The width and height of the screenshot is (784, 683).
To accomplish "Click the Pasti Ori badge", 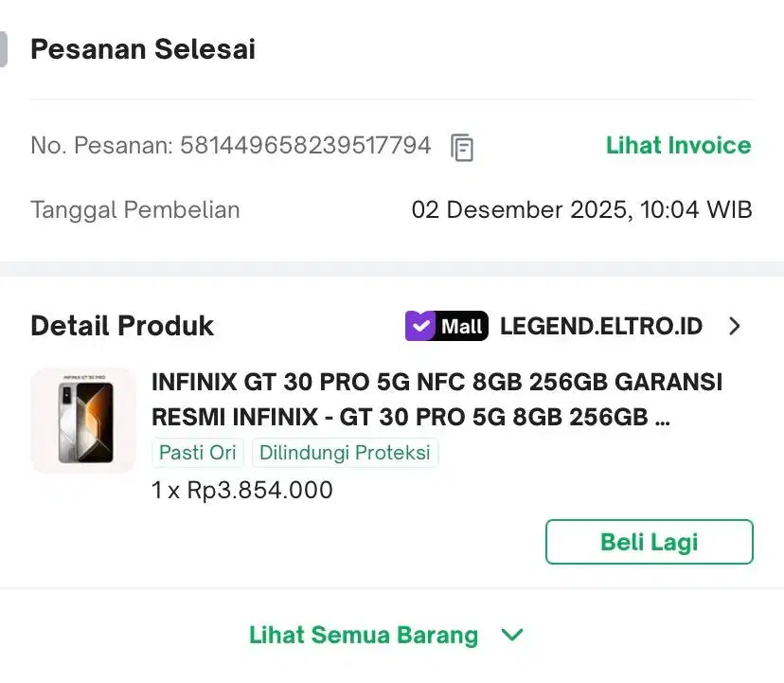I will pos(197,453).
